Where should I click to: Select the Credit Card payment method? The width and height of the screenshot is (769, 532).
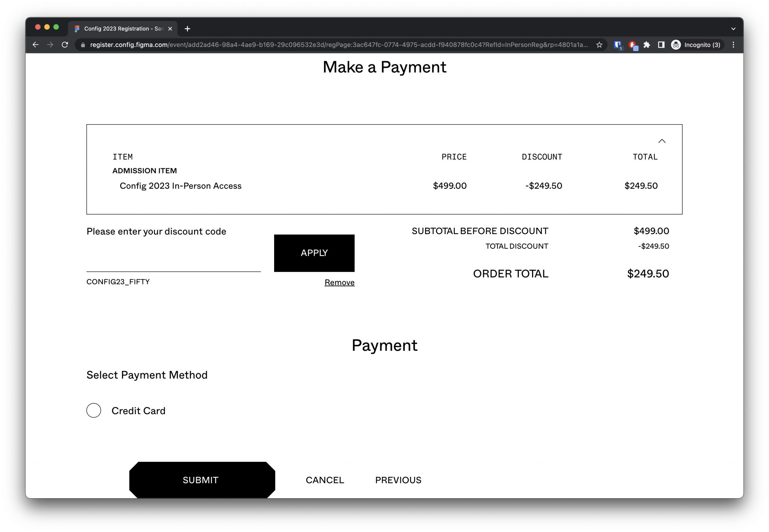pos(93,410)
